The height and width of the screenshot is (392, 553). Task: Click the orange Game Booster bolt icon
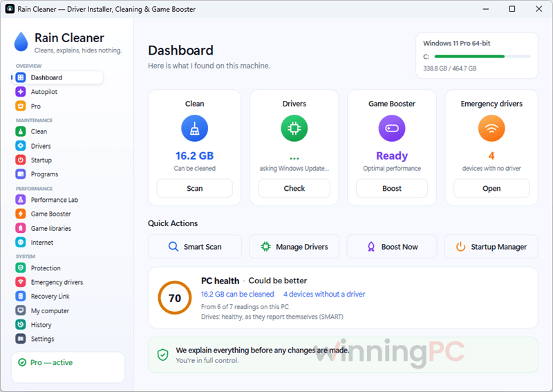click(x=21, y=214)
